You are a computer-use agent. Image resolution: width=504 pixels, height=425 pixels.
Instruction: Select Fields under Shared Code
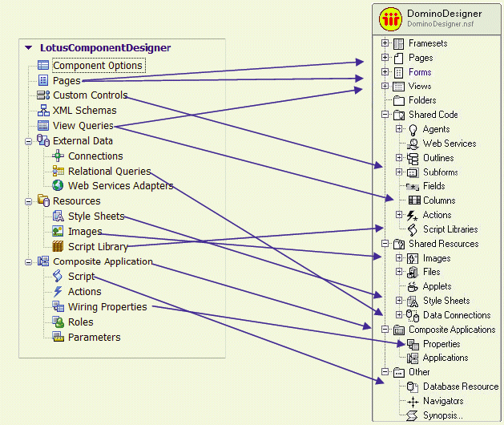click(x=434, y=186)
